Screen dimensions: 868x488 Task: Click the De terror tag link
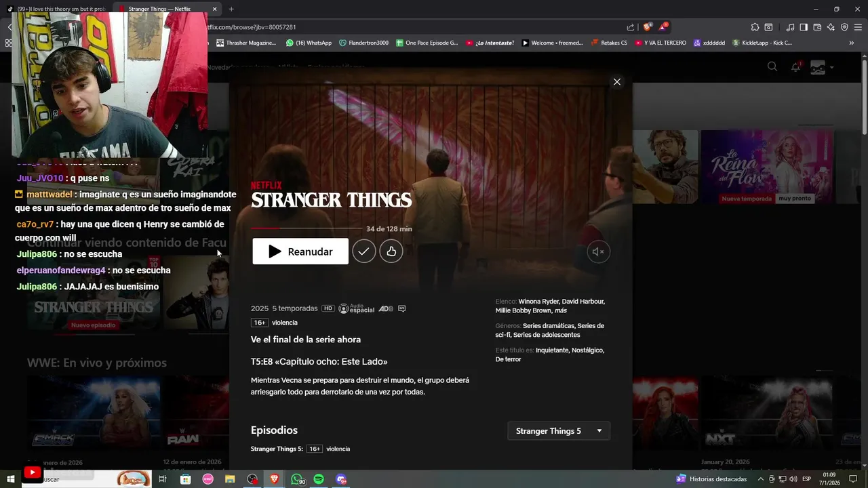click(508, 359)
